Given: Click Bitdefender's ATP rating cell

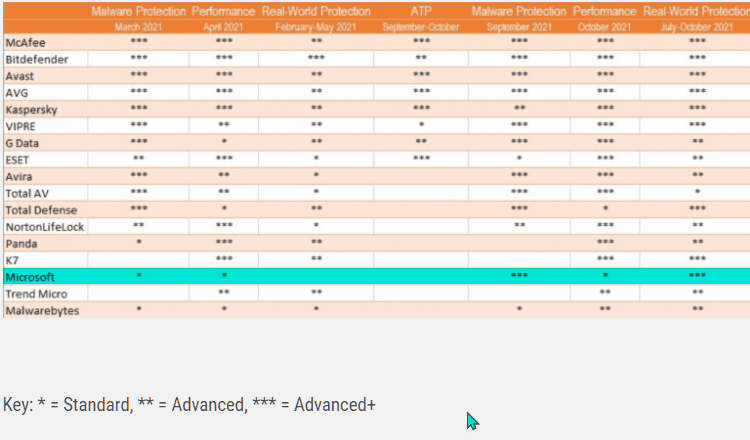Looking at the screenshot, I should click(x=421, y=58).
